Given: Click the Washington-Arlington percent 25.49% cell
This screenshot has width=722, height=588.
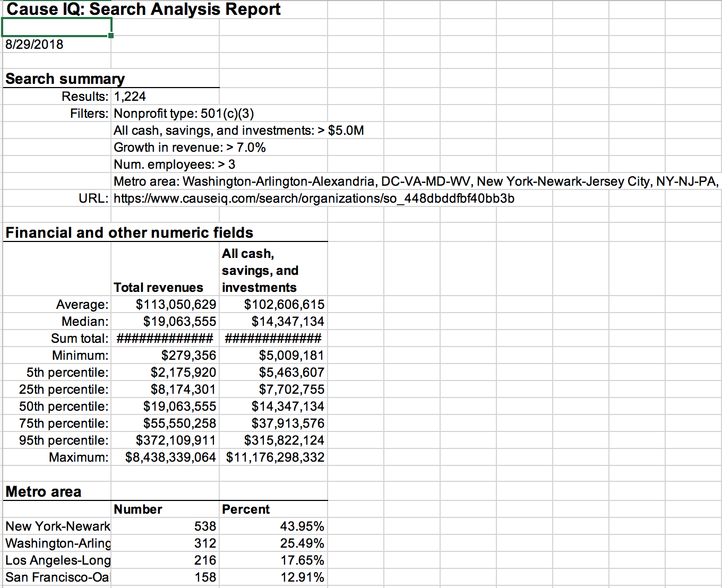Looking at the screenshot, I should point(302,543).
